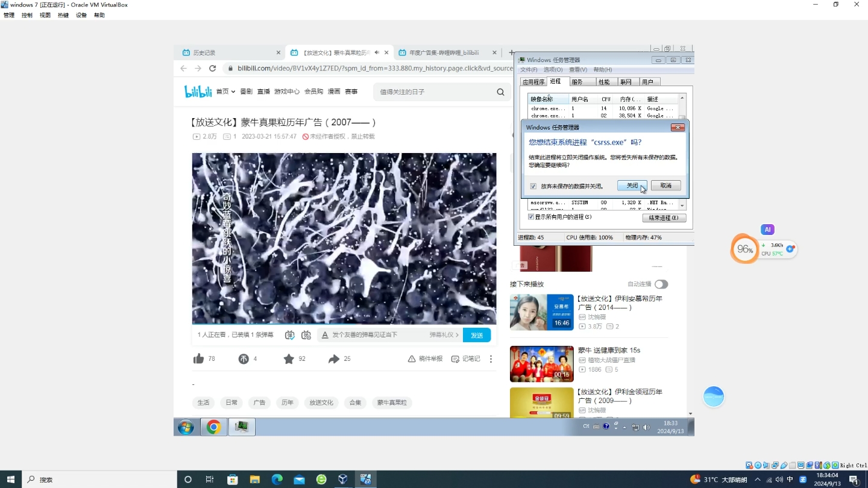Click the search magnifier icon in bilibili
Image resolution: width=868 pixels, height=488 pixels.
[x=500, y=92]
